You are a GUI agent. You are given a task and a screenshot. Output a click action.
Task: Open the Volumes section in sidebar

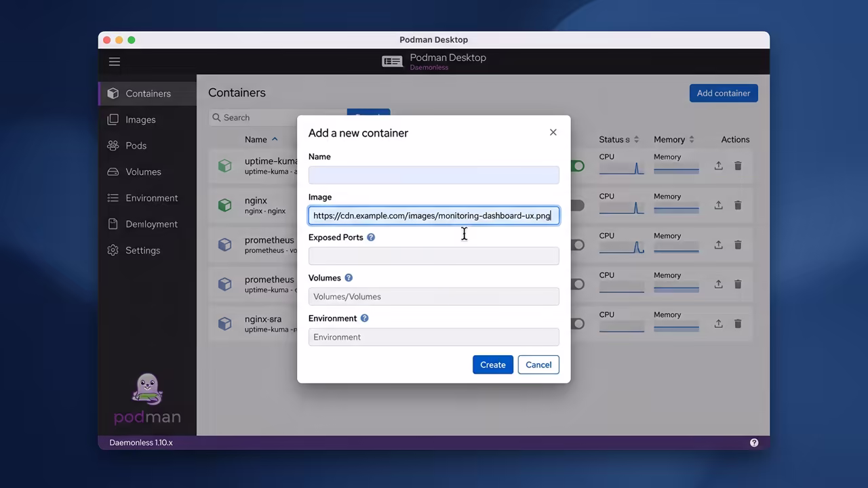click(148, 171)
